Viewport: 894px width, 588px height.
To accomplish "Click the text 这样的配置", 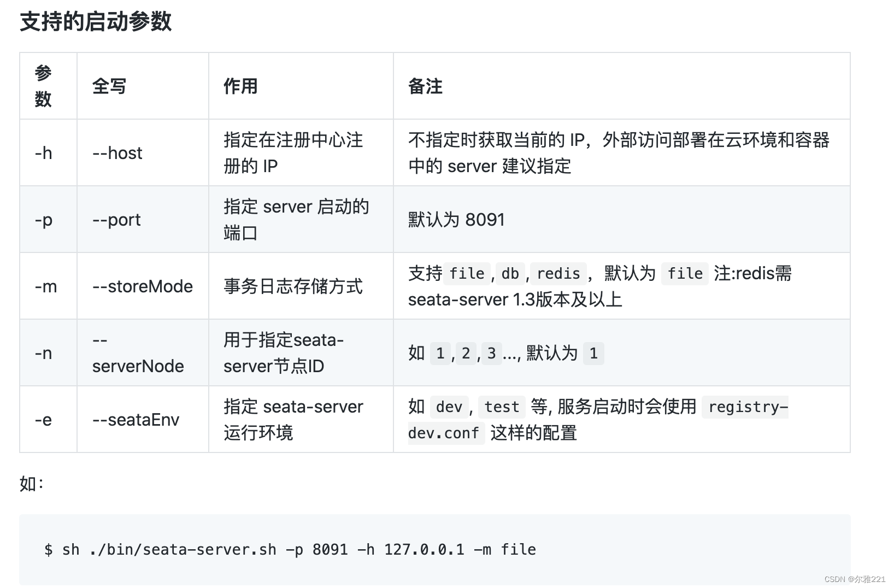I will coord(534,433).
